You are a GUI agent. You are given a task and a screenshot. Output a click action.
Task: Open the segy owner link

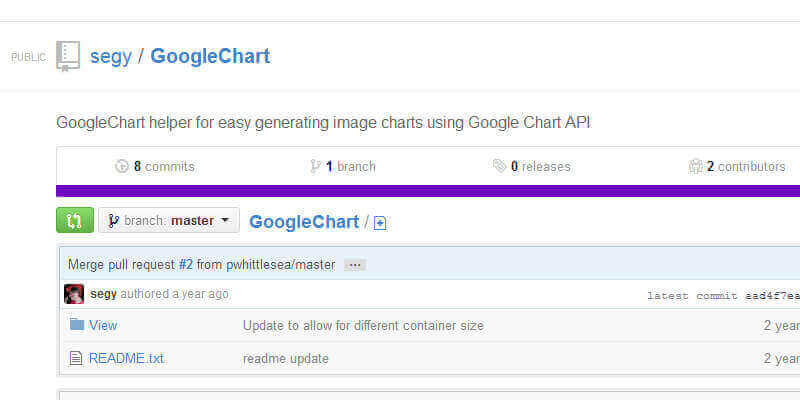click(110, 56)
